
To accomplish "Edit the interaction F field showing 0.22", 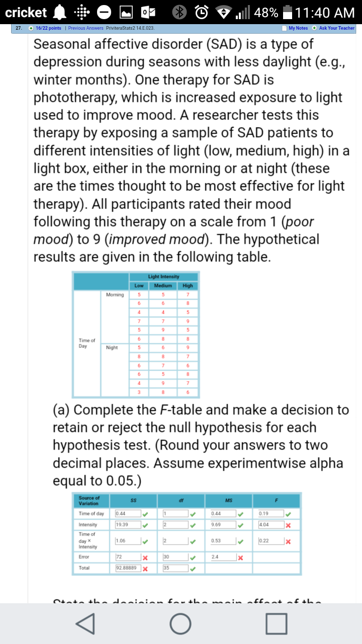I will [269, 540].
